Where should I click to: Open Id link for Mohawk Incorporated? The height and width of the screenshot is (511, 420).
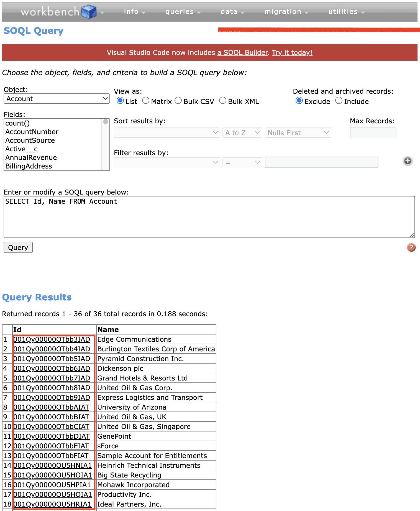coord(52,485)
